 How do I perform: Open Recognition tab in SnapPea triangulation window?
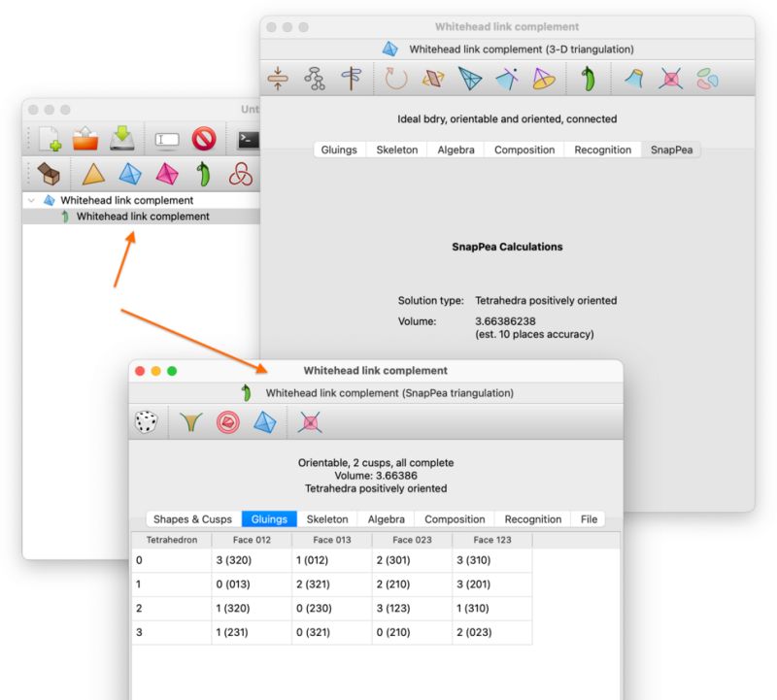(532, 519)
